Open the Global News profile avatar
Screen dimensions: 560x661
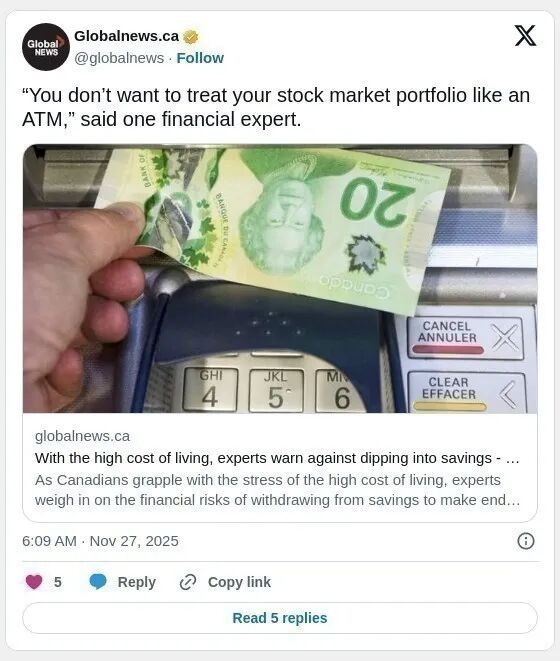tap(46, 47)
